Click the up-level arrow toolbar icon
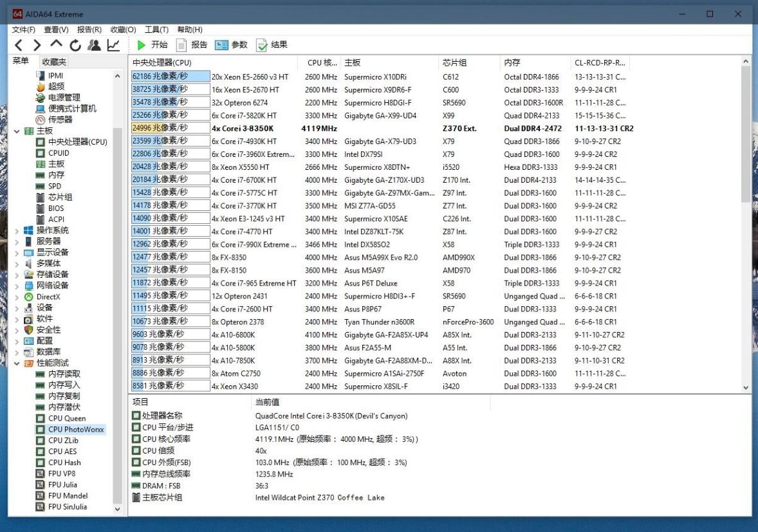Screen dimensions: 758x532 pos(56,44)
